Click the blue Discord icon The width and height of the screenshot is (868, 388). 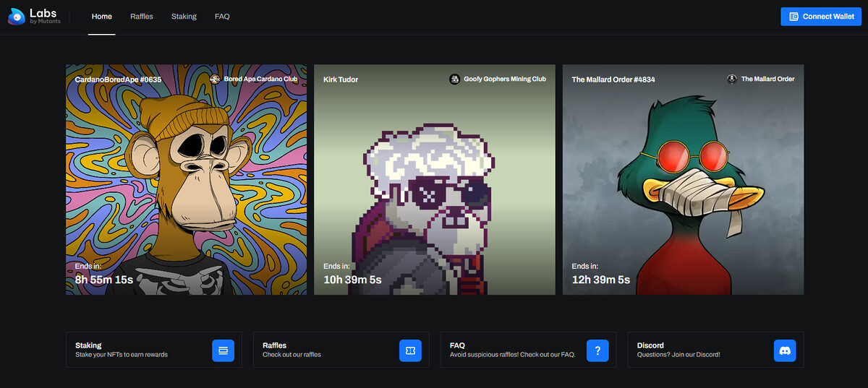(785, 350)
